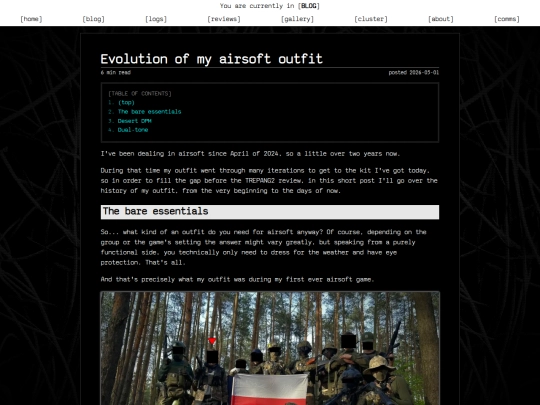Go to the [comms] page

point(507,19)
